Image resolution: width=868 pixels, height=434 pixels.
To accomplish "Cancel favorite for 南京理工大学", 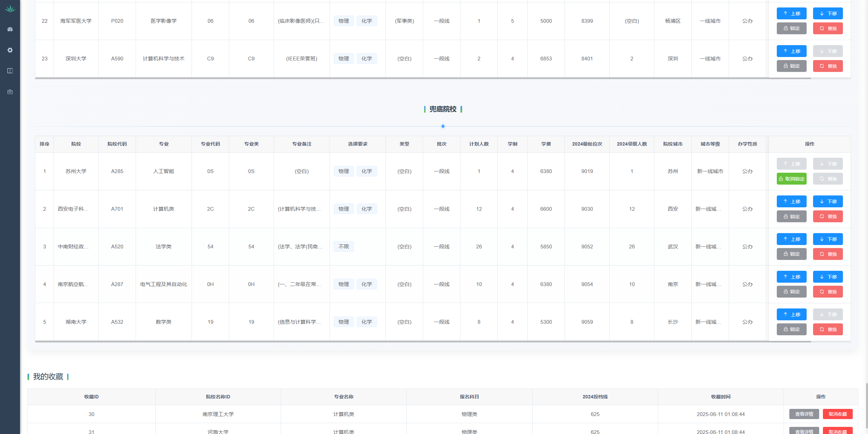I will click(x=837, y=414).
